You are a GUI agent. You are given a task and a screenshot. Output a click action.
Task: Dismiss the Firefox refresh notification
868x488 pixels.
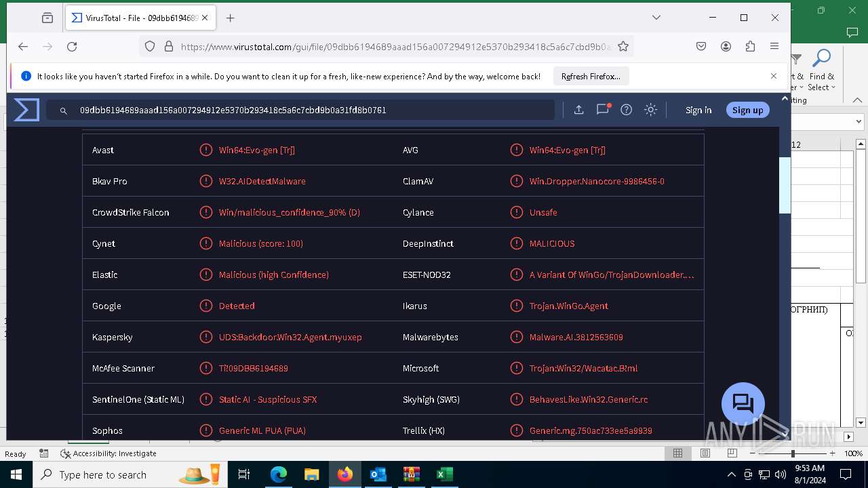(774, 76)
